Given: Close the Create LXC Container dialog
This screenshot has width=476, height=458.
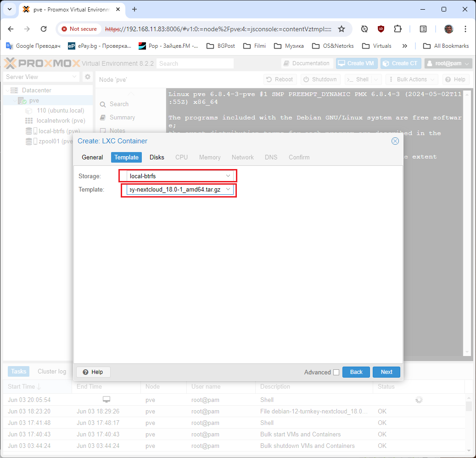Looking at the screenshot, I should coord(395,141).
